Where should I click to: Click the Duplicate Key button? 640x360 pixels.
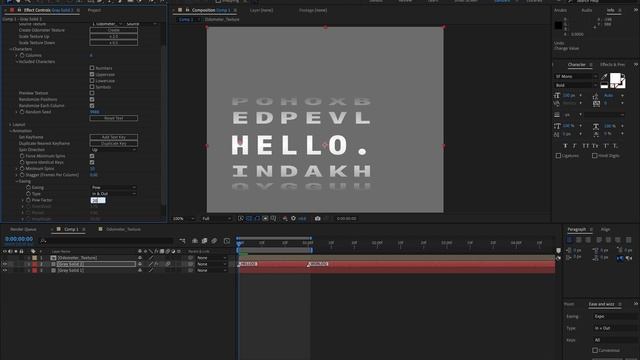pos(113,144)
